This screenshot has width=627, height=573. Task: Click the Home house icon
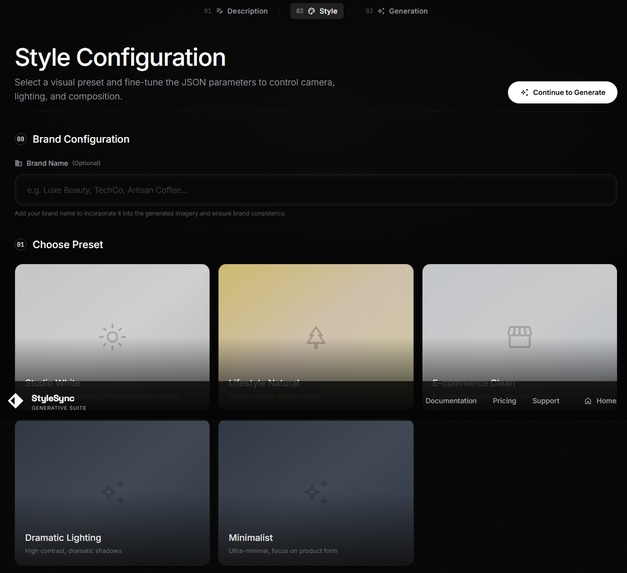[x=588, y=401]
